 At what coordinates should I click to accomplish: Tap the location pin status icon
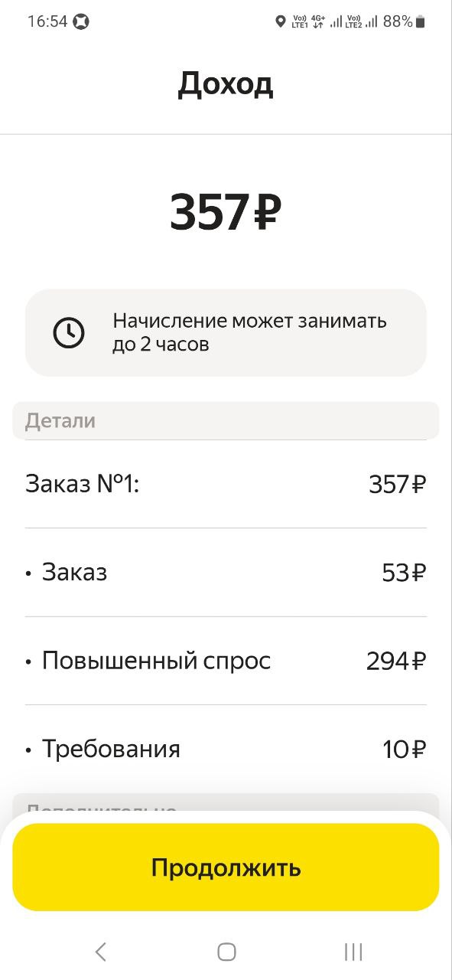pyautogui.click(x=281, y=21)
